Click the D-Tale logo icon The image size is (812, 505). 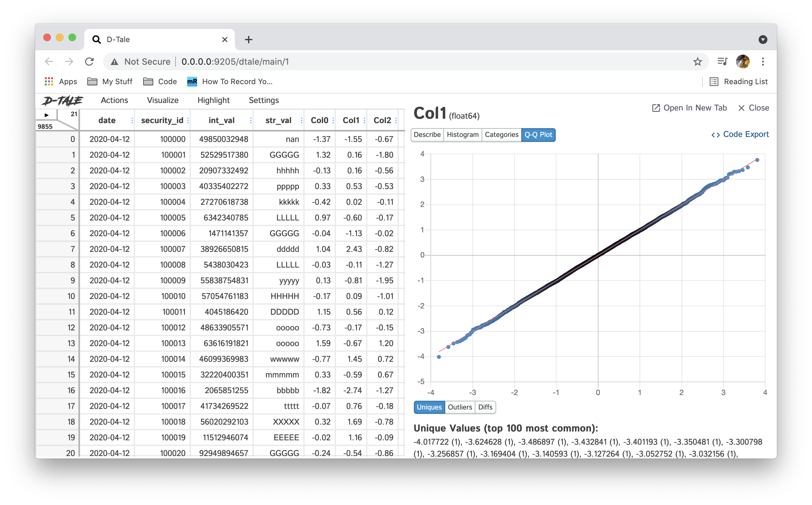pos(62,100)
